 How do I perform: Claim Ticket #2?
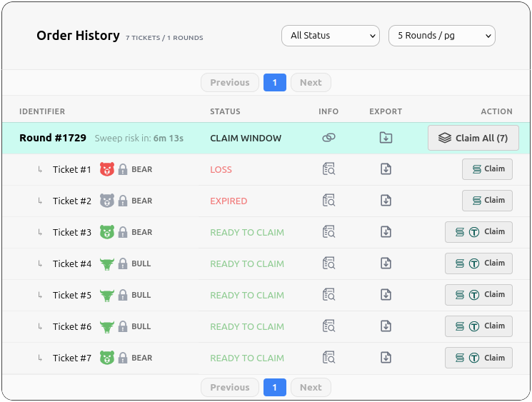487,201
